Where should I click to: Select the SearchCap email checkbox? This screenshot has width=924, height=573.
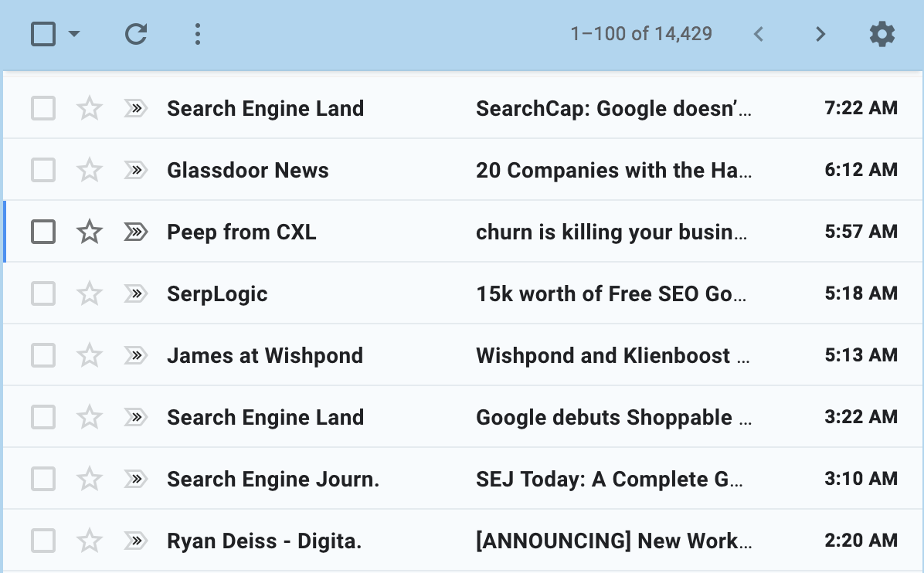pyautogui.click(x=43, y=108)
